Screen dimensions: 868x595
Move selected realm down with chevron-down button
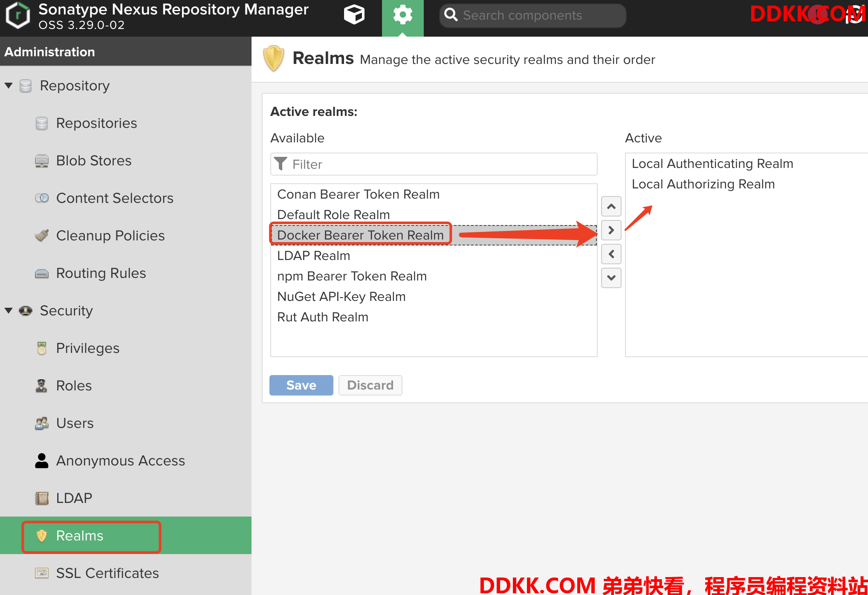pos(611,278)
